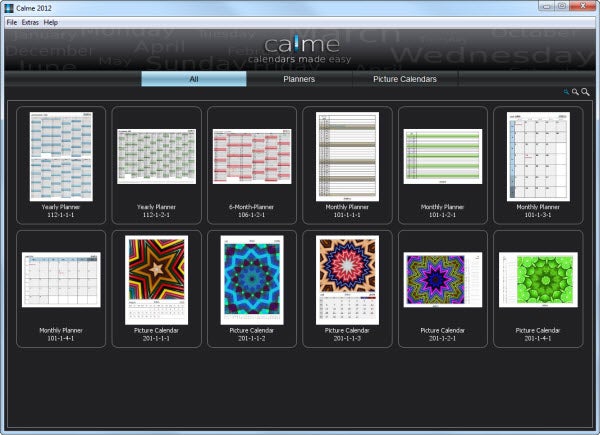Click the '6-Month-Planner 106-1-2-1' caption text
The image size is (600, 435).
click(x=251, y=211)
